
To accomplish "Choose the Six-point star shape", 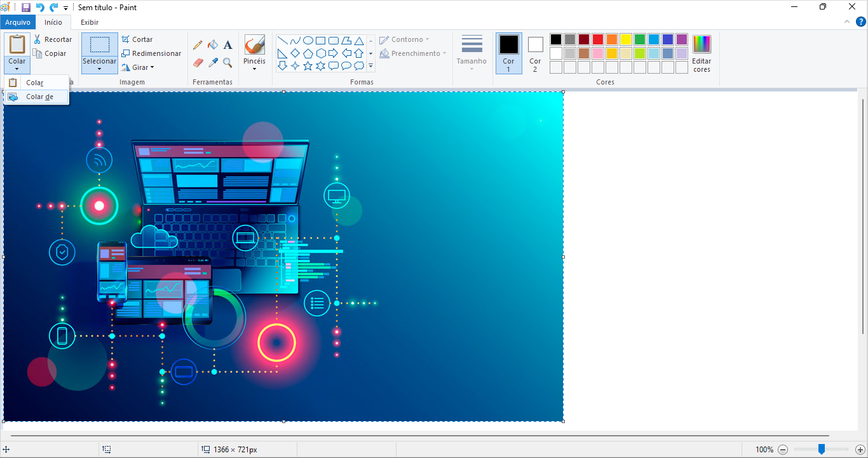I will click(x=320, y=65).
